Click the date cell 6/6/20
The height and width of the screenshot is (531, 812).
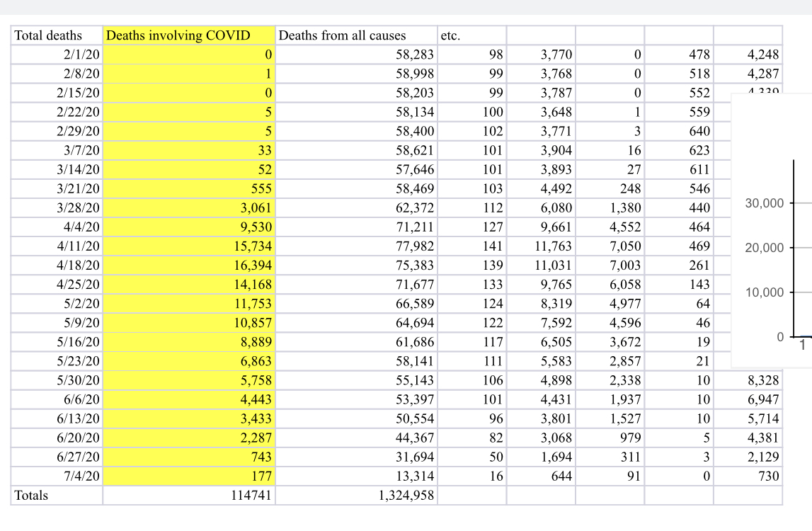pos(57,399)
